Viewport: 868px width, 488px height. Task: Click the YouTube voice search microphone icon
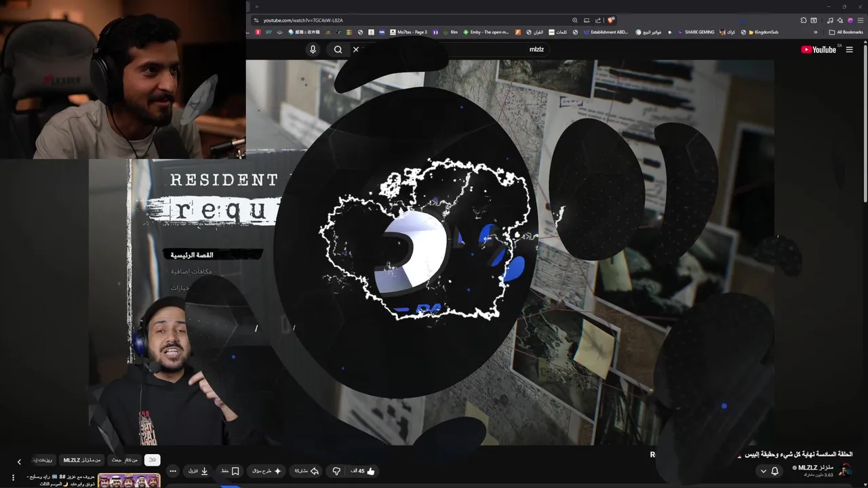point(313,49)
